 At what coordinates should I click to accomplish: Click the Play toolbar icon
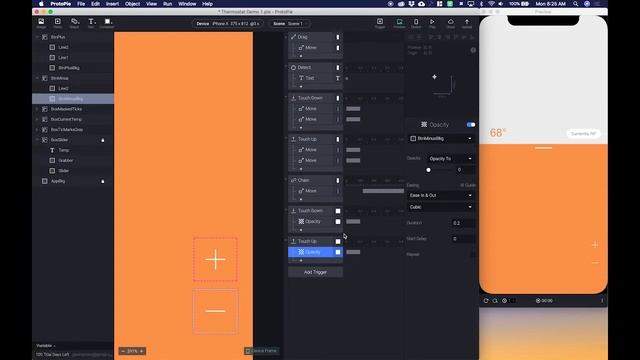tap(432, 23)
